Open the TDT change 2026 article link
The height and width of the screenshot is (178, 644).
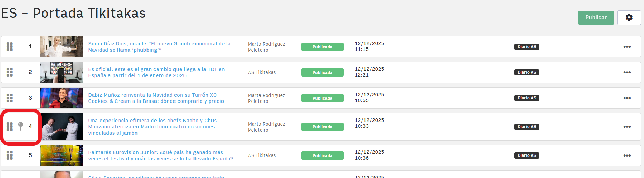pos(156,72)
